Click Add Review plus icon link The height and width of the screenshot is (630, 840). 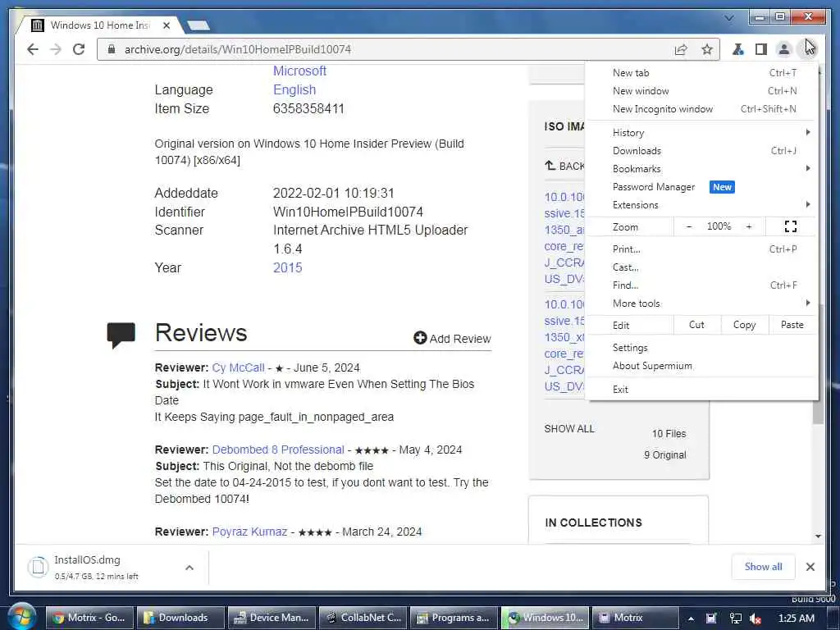point(452,338)
